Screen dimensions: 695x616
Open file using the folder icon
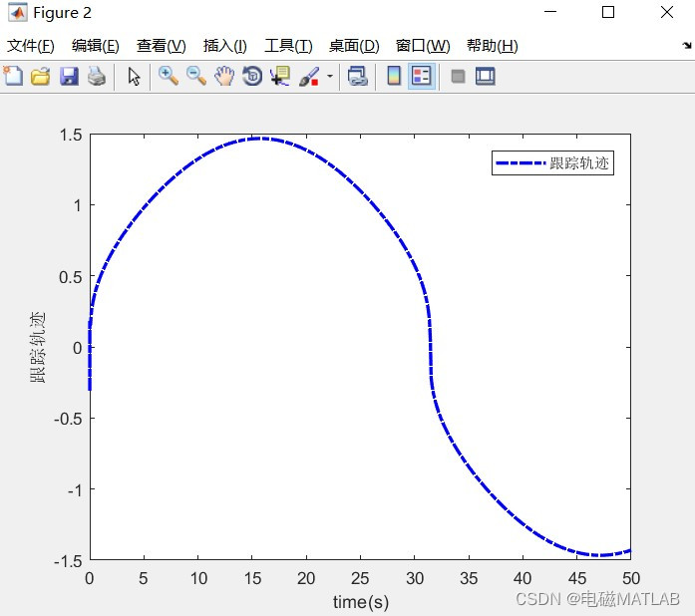tap(40, 76)
